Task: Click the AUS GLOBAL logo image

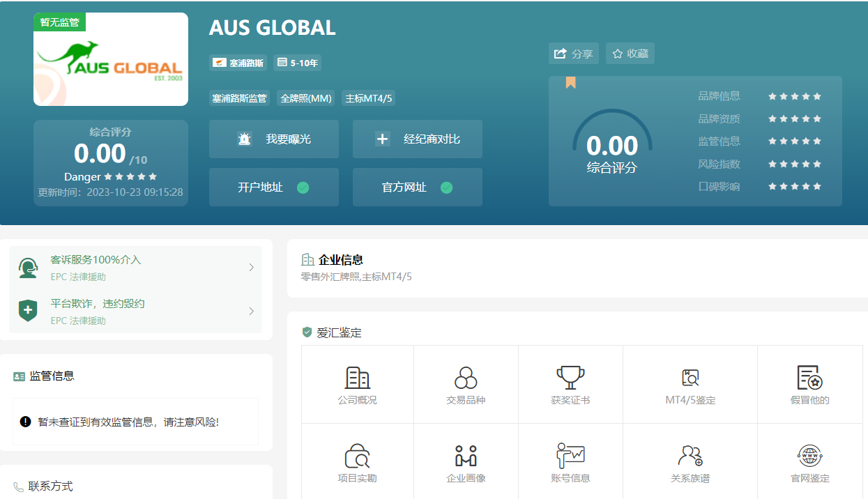Action: (x=111, y=60)
